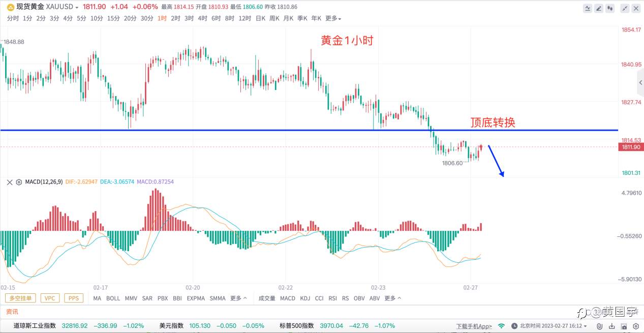Click 现货黄金 XAUUSD symbol name

(45, 8)
